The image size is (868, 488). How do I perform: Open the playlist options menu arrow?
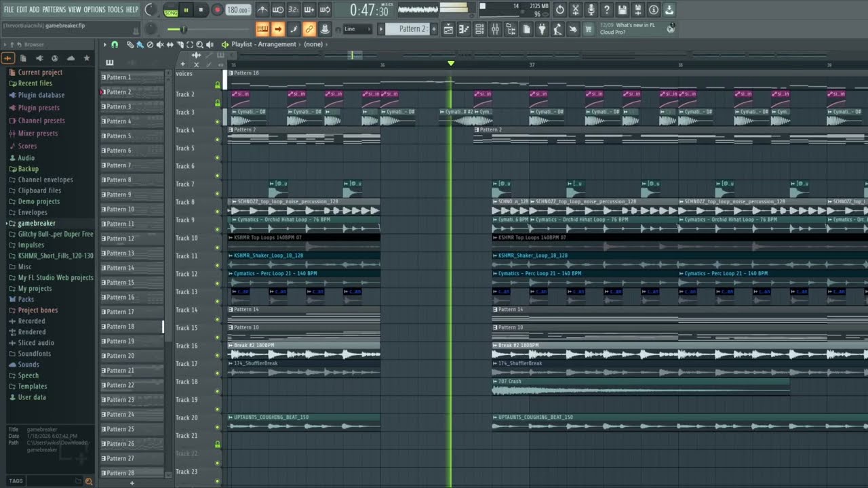(x=105, y=45)
